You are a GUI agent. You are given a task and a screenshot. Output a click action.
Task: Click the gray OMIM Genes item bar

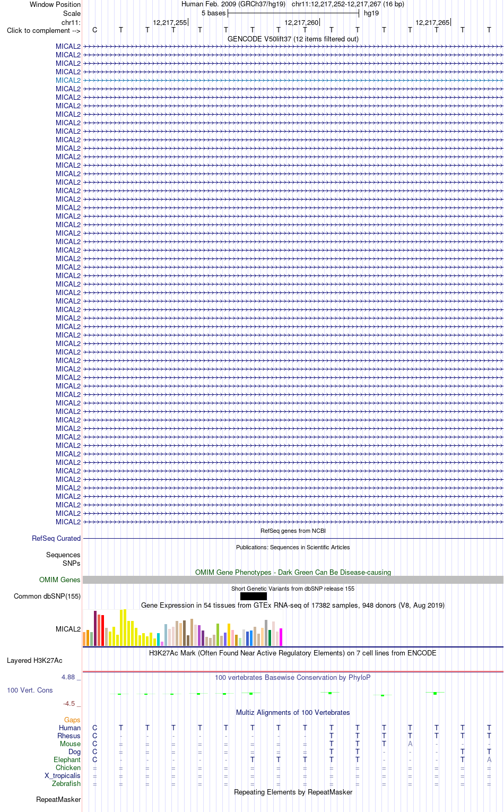point(293,580)
